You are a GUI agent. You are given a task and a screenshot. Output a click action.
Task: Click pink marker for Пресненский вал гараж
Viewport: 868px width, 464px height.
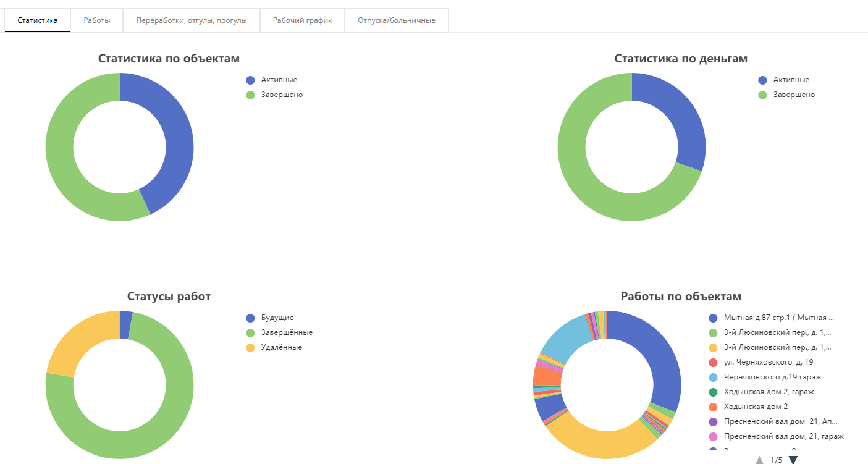(x=714, y=436)
